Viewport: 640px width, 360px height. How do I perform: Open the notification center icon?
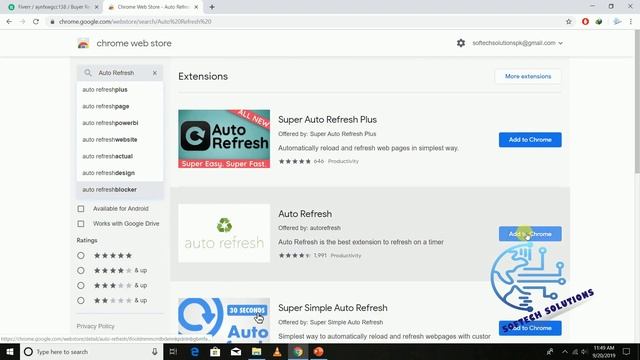pyautogui.click(x=627, y=351)
